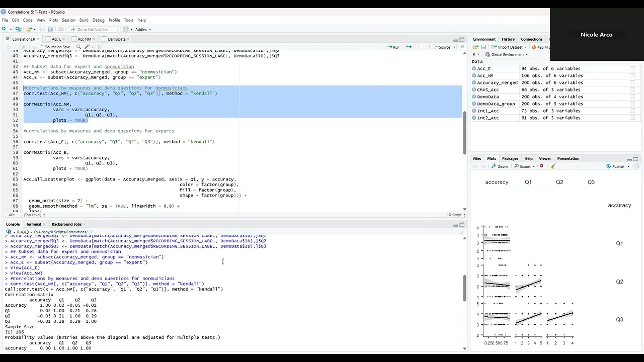The width and height of the screenshot is (644, 362).
Task: Open the code tools magic wand
Action: tap(88, 47)
